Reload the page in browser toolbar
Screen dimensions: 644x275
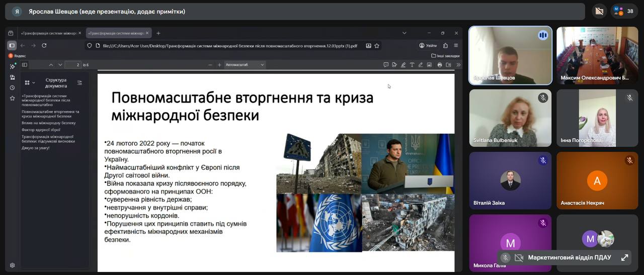point(44,45)
